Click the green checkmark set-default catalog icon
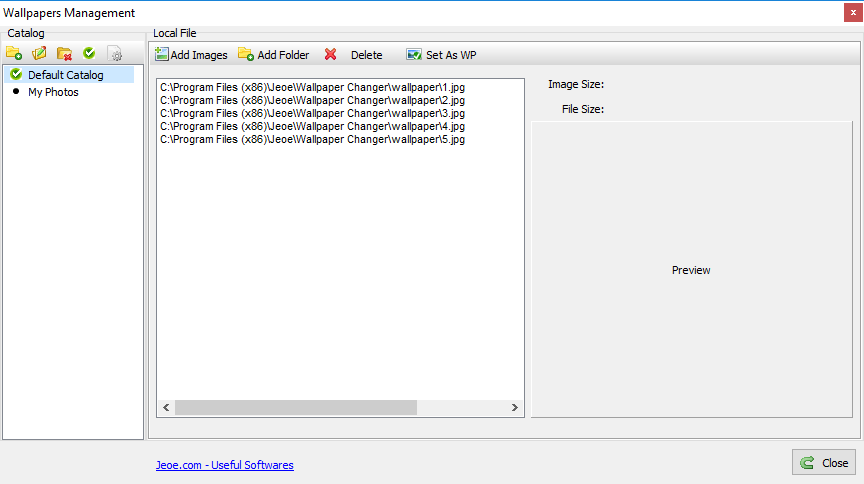The width and height of the screenshot is (864, 484). tap(89, 53)
